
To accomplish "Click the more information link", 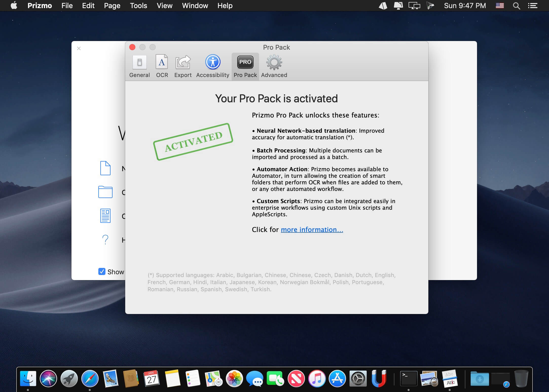I will coord(312,229).
